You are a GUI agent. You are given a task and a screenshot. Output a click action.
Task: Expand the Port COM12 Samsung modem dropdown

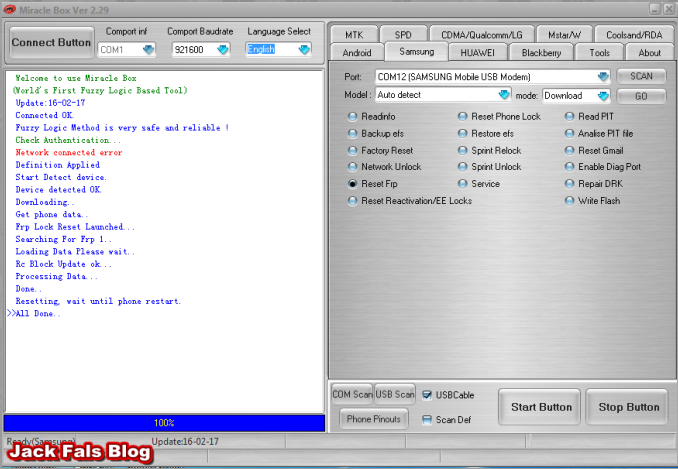click(603, 77)
